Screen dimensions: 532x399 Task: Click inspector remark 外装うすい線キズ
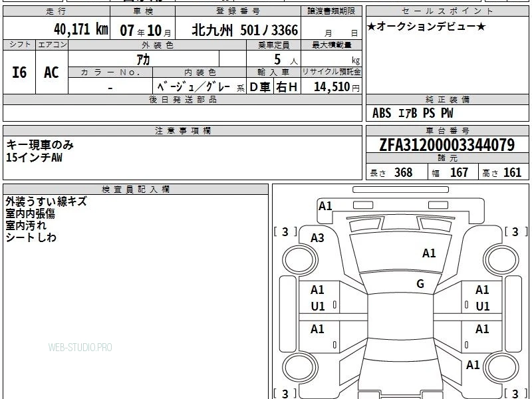[46, 201]
